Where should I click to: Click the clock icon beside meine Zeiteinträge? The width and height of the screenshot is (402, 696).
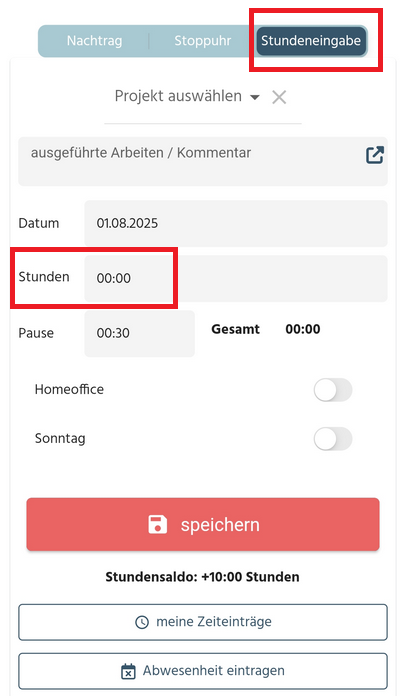click(x=142, y=622)
